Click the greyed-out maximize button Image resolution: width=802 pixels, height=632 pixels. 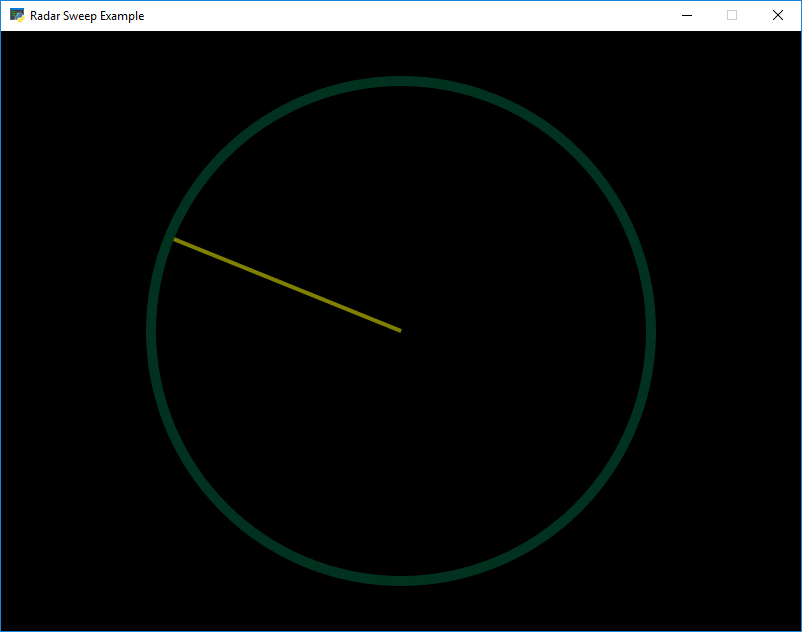(732, 15)
